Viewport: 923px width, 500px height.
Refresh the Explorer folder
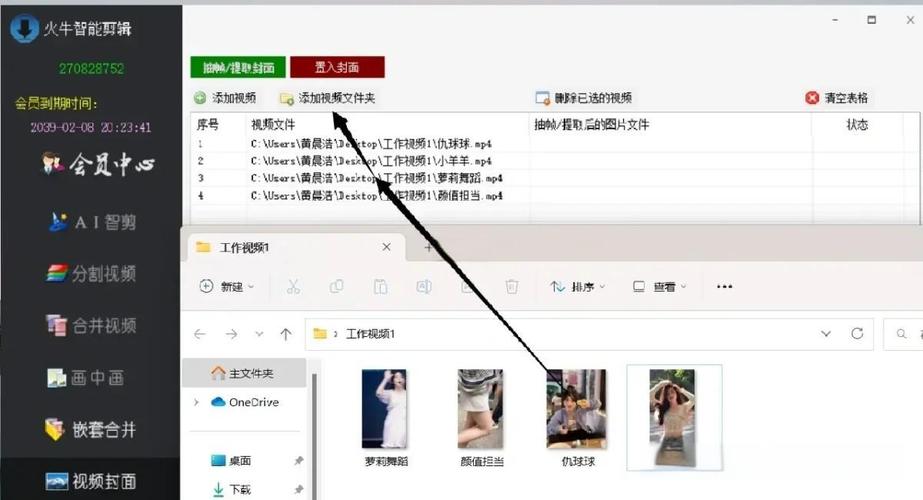857,333
